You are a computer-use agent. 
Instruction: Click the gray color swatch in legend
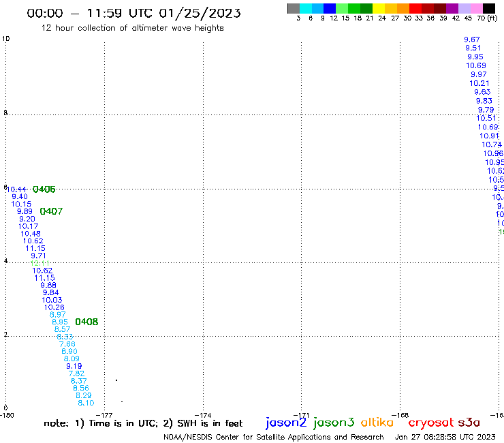(294, 8)
